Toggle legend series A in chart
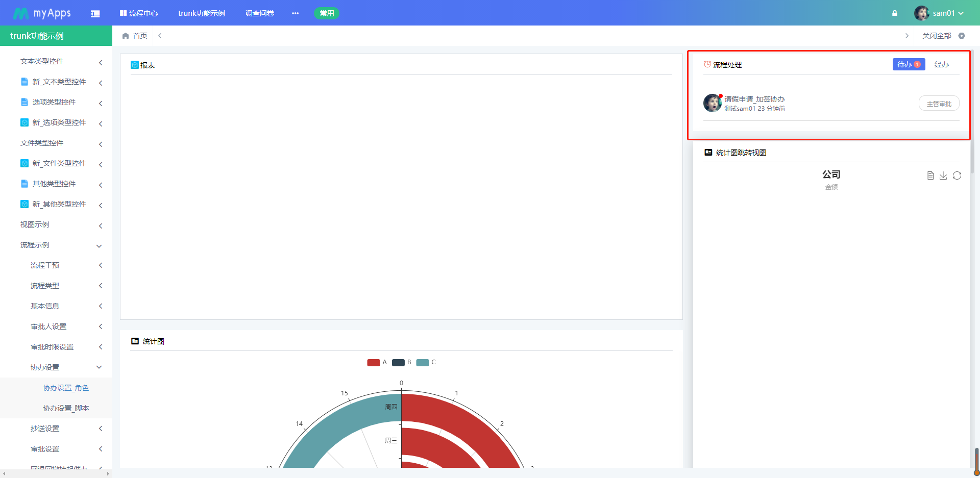980x478 pixels. pyautogui.click(x=377, y=363)
